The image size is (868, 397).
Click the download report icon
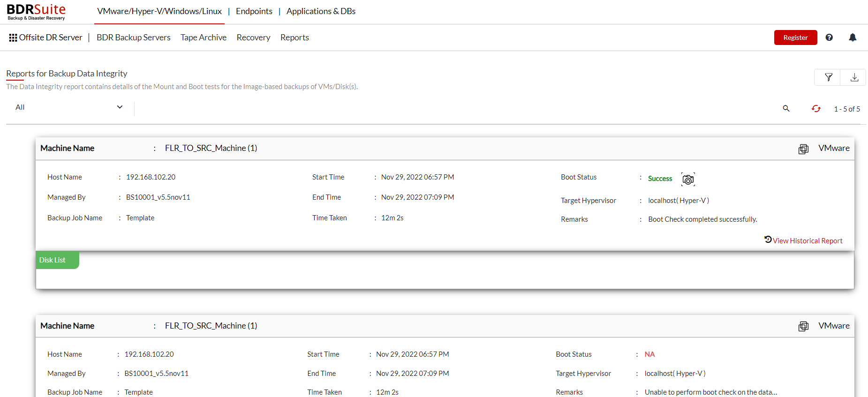coord(854,77)
